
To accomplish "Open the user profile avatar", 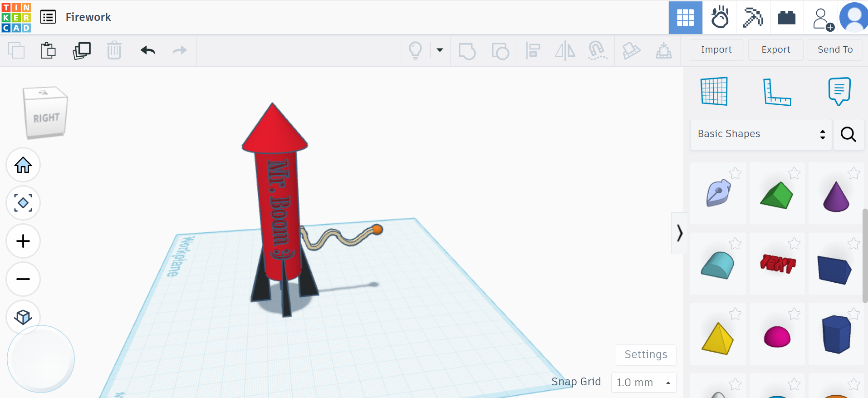I will coord(854,18).
